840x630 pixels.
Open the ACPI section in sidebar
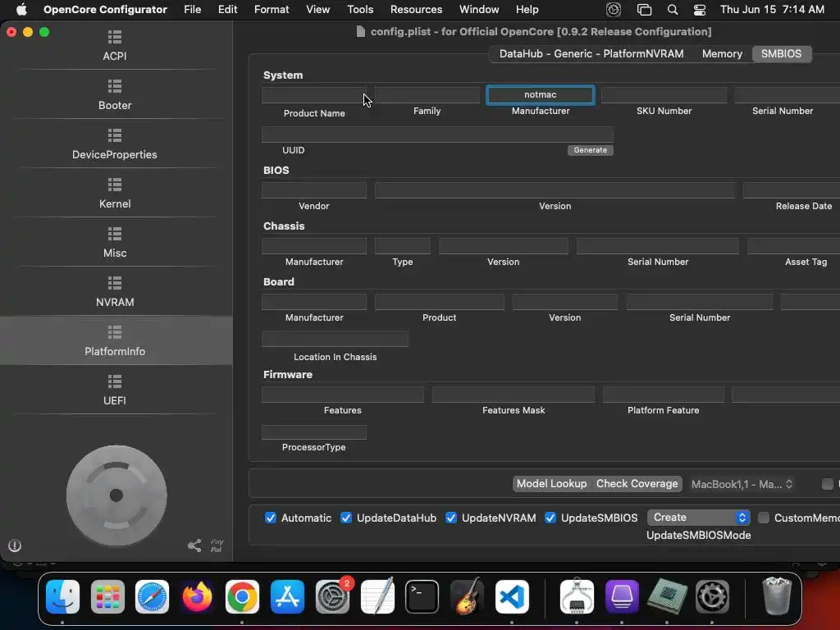pyautogui.click(x=115, y=46)
